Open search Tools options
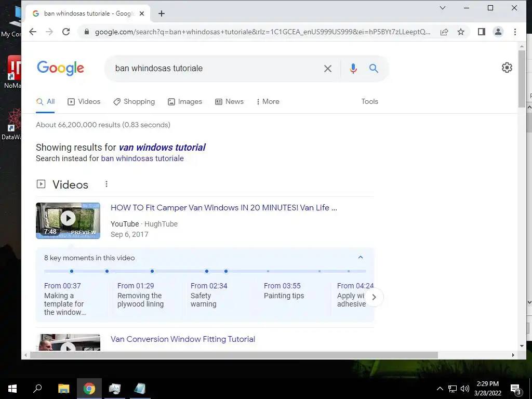The width and height of the screenshot is (532, 399). 369,101
